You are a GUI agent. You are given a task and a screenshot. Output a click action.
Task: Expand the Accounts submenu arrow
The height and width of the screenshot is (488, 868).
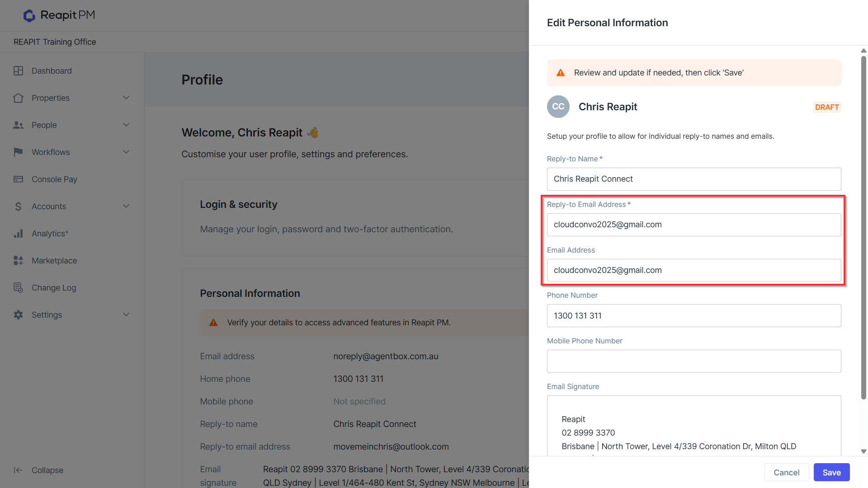tap(126, 206)
